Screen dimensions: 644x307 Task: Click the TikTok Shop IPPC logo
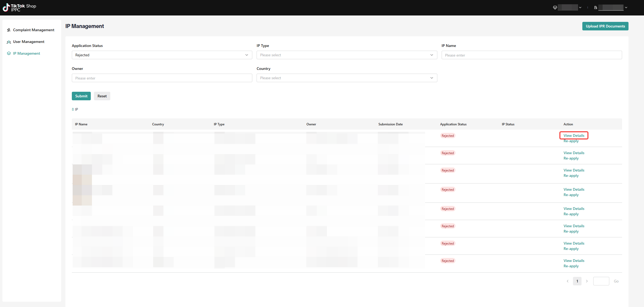[x=19, y=7]
